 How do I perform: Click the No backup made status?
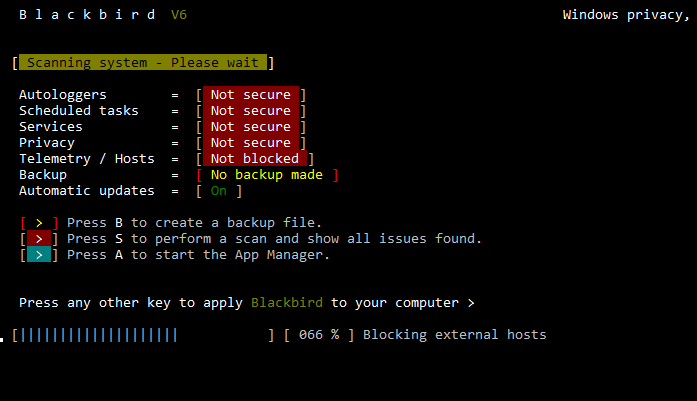[x=267, y=175]
